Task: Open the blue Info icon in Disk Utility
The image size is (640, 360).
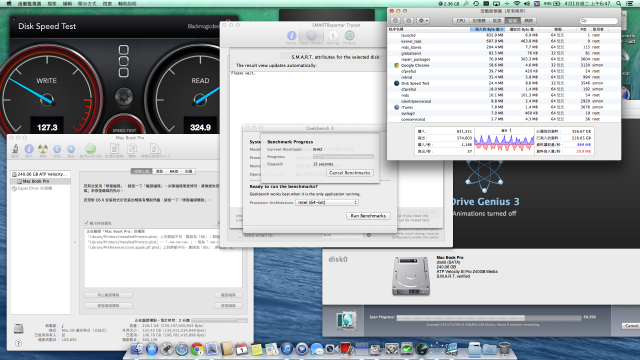Action: pos(29,150)
